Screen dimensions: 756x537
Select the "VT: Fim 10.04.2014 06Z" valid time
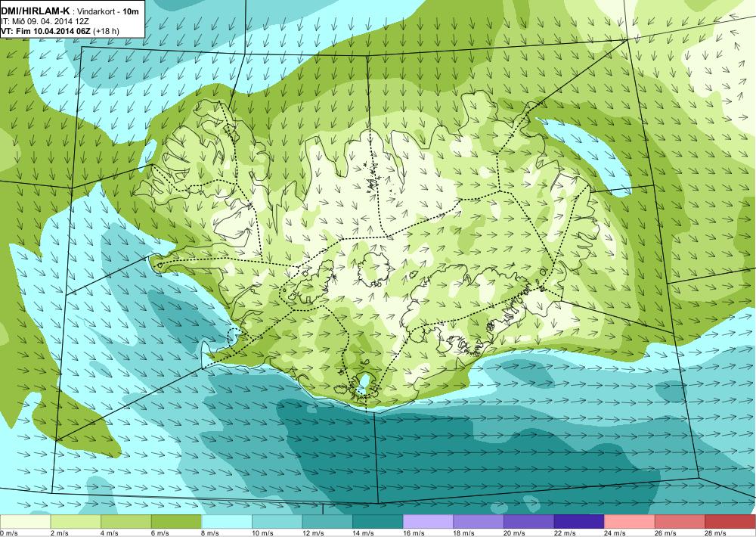tap(46, 31)
